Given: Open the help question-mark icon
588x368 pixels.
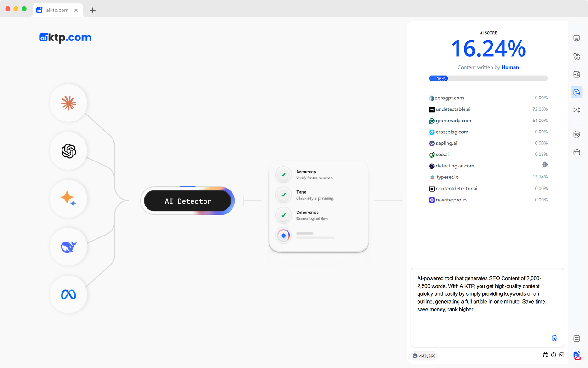Looking at the screenshot, I should point(554,355).
